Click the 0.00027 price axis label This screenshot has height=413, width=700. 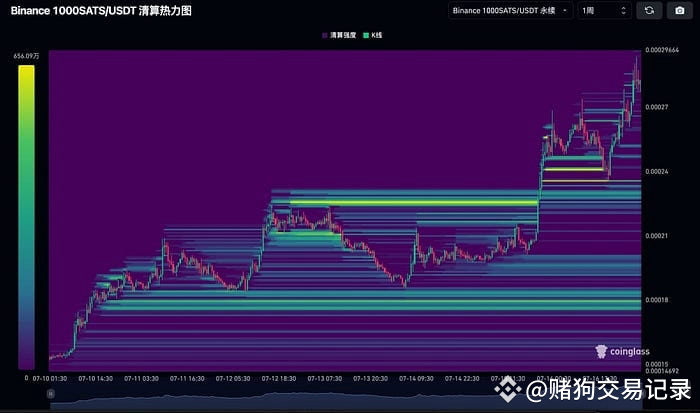(x=657, y=107)
